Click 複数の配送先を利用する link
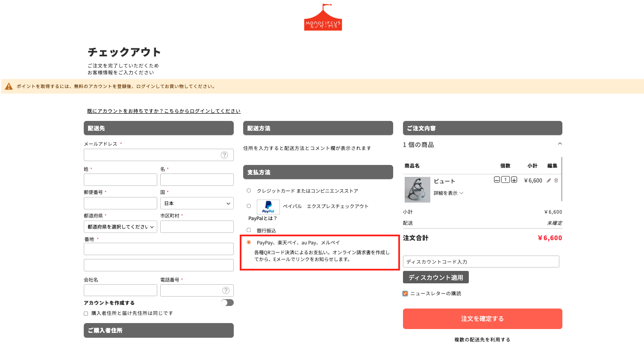This screenshot has width=644, height=344. (x=482, y=340)
